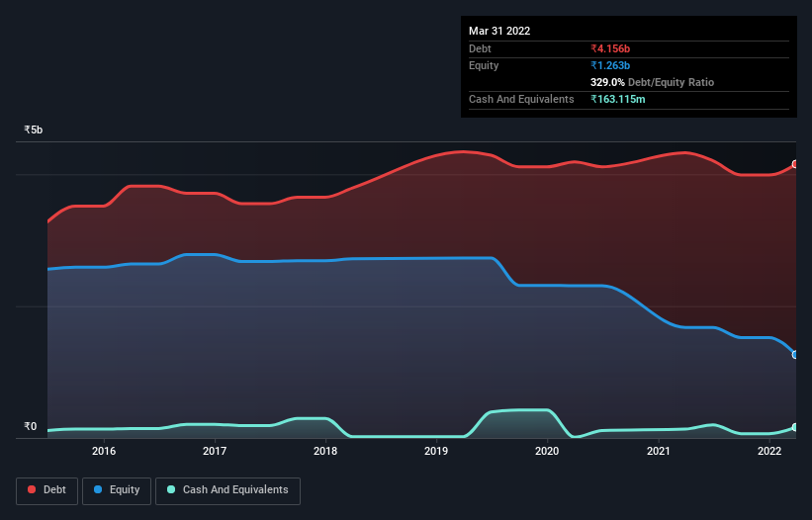This screenshot has height=520, width=812.
Task: Click the 2018 x-axis label
Action: [325, 451]
